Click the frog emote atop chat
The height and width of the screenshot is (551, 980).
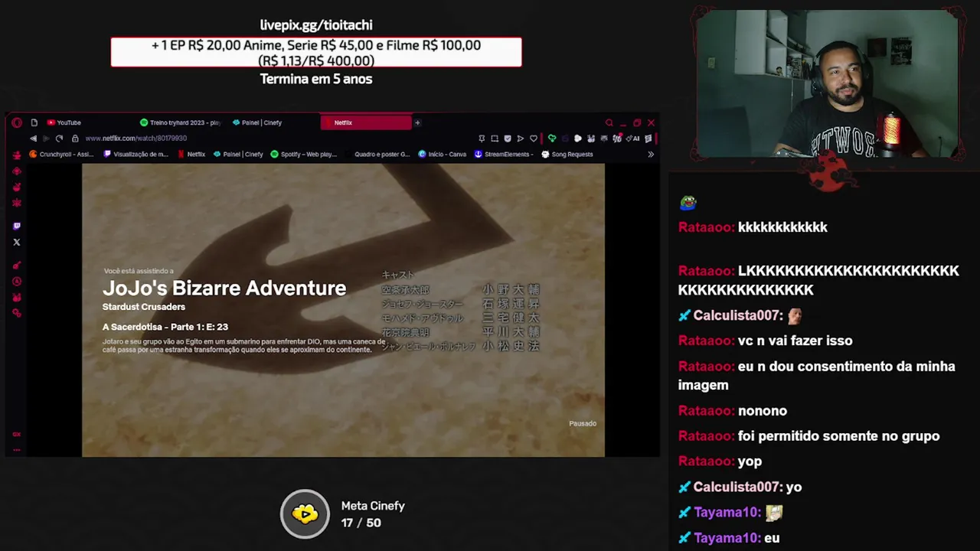pyautogui.click(x=688, y=203)
